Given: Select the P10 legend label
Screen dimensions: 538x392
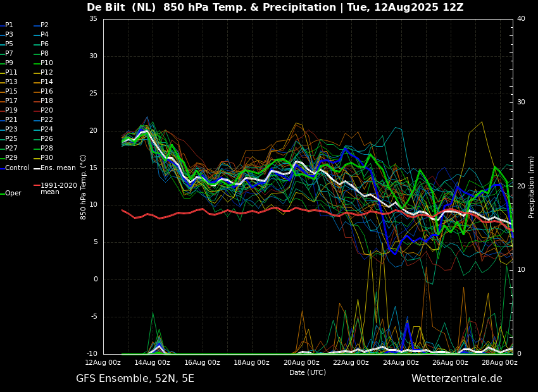Looking at the screenshot, I should coord(47,63).
